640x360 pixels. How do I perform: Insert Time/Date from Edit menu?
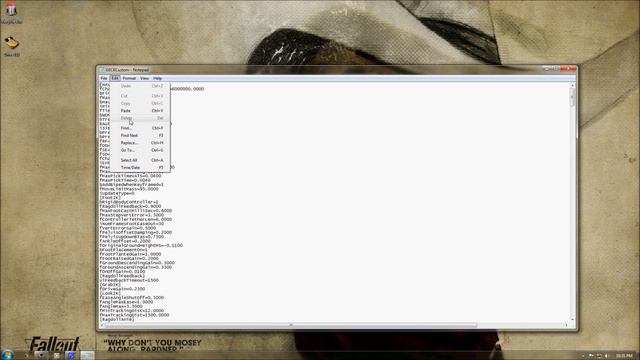pos(140,167)
